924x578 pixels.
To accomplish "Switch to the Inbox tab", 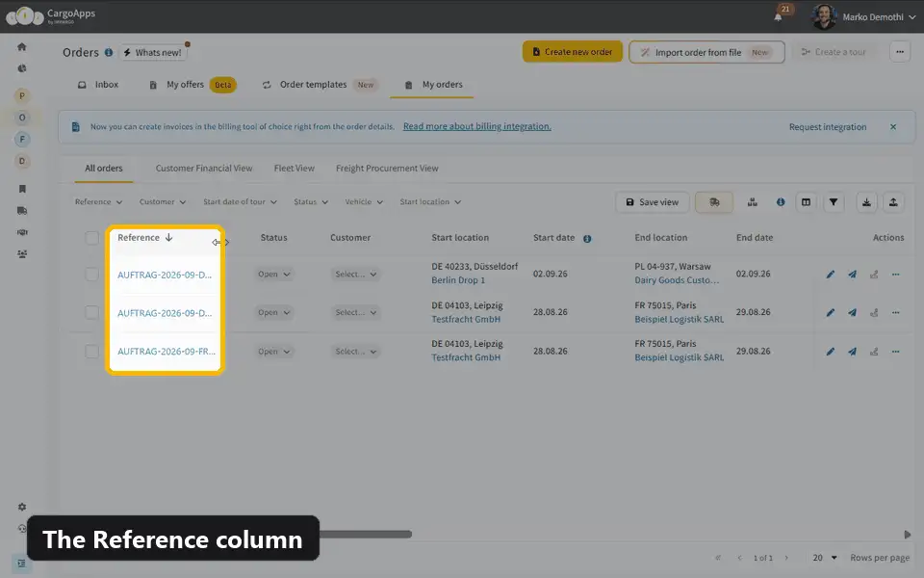I will click(x=98, y=85).
